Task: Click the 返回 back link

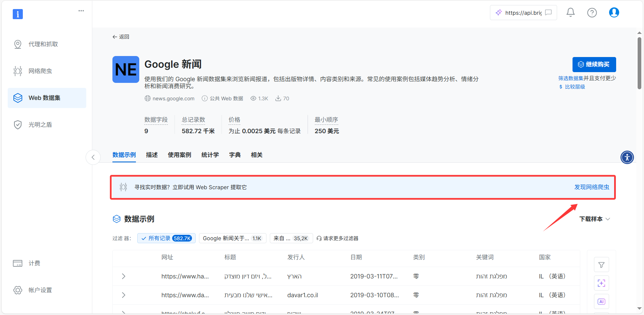Action: point(121,37)
